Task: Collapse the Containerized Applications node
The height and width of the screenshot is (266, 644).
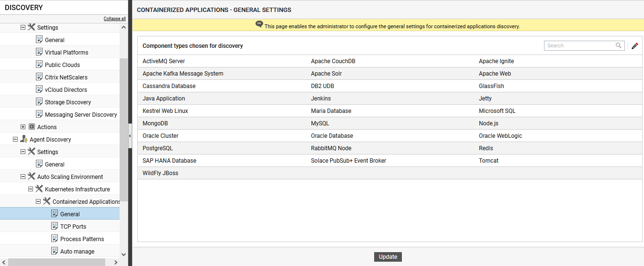Action: (38, 201)
